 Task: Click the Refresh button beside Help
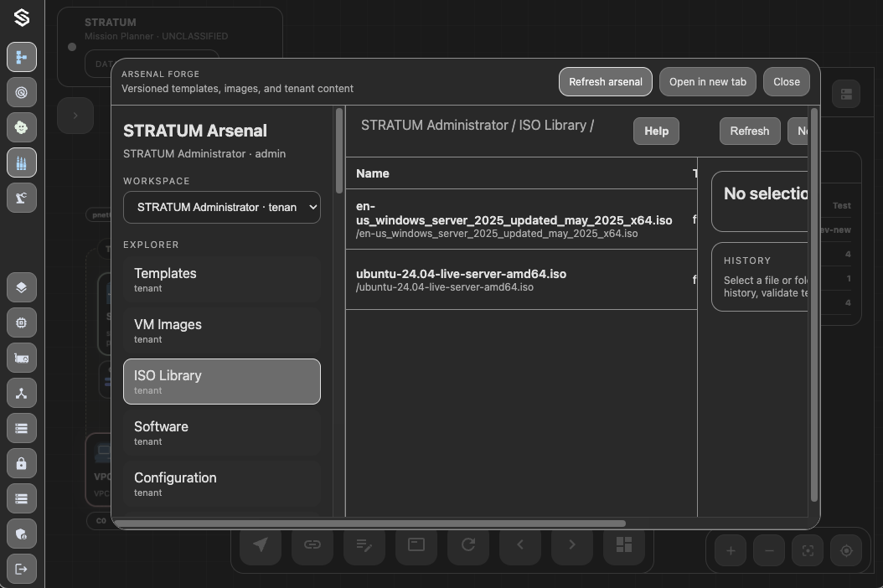coord(750,132)
